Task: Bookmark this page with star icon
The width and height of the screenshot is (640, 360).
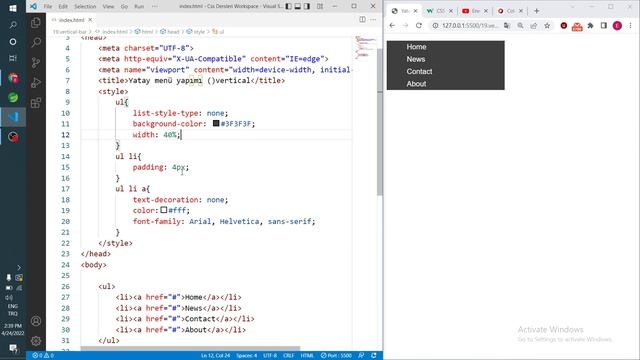Action: [x=547, y=25]
